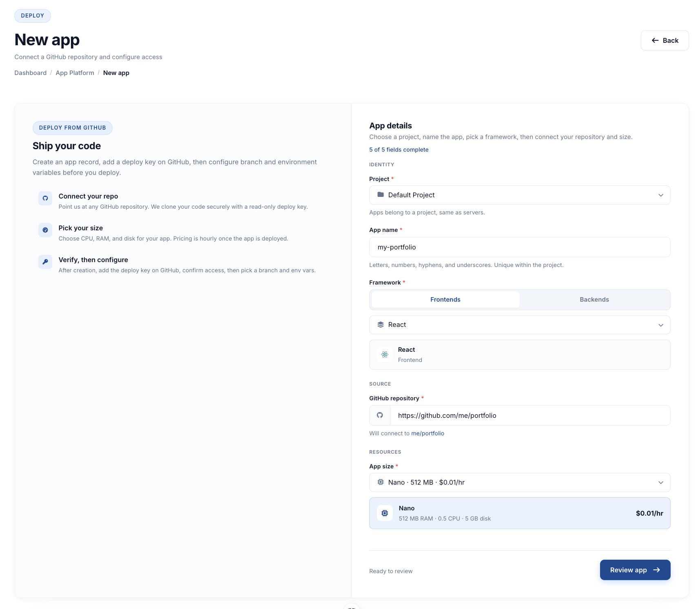Viewport: 700px width, 609px height.
Task: Click the New app breadcrumb item
Action: pos(116,73)
